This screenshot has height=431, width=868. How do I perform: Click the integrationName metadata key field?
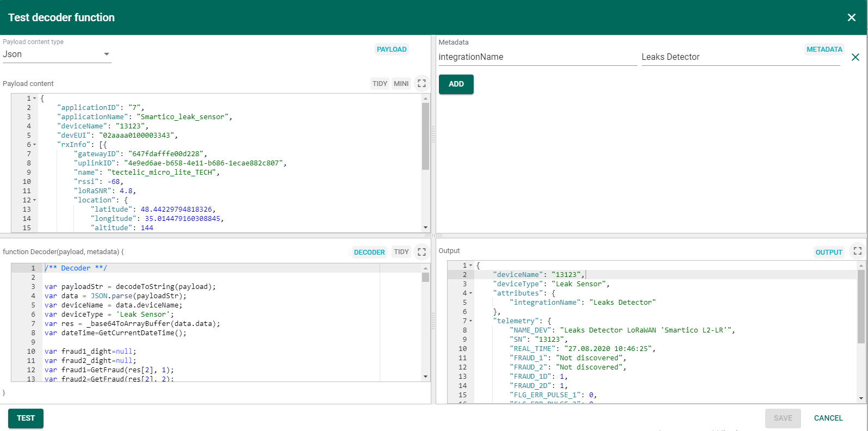(537, 57)
